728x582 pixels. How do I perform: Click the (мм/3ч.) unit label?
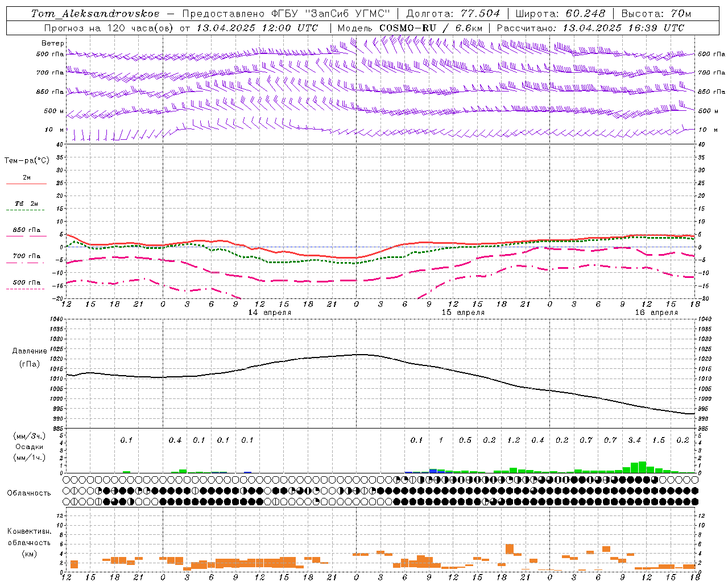pos(28,436)
